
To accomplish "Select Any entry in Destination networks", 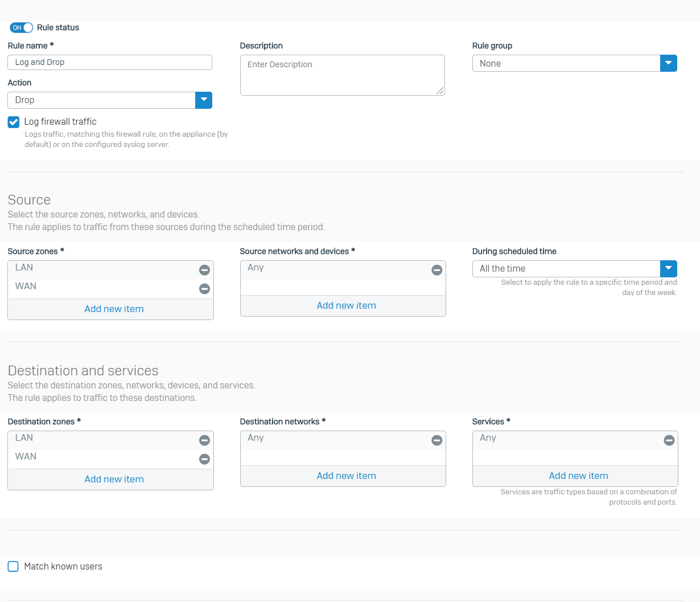I will coord(343,440).
